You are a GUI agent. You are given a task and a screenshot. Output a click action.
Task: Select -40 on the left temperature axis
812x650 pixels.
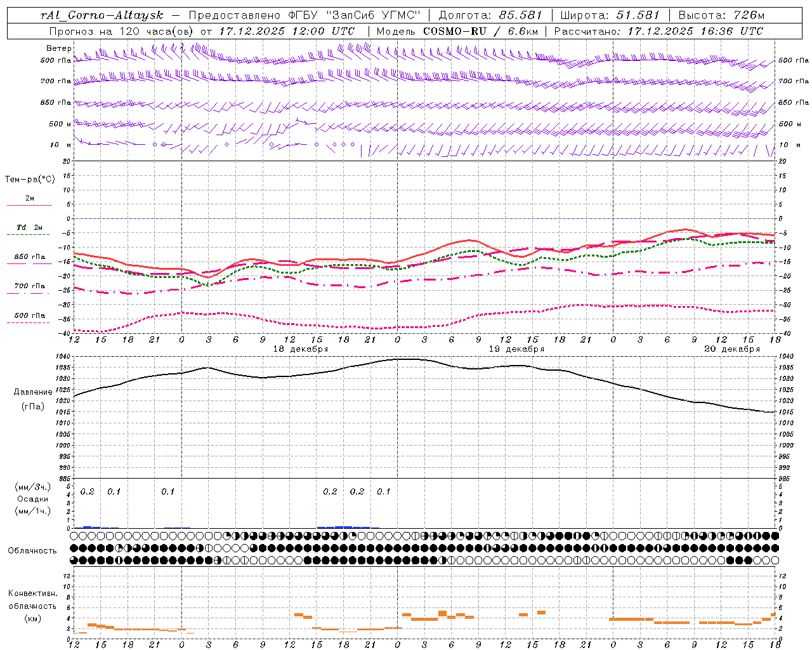65,334
